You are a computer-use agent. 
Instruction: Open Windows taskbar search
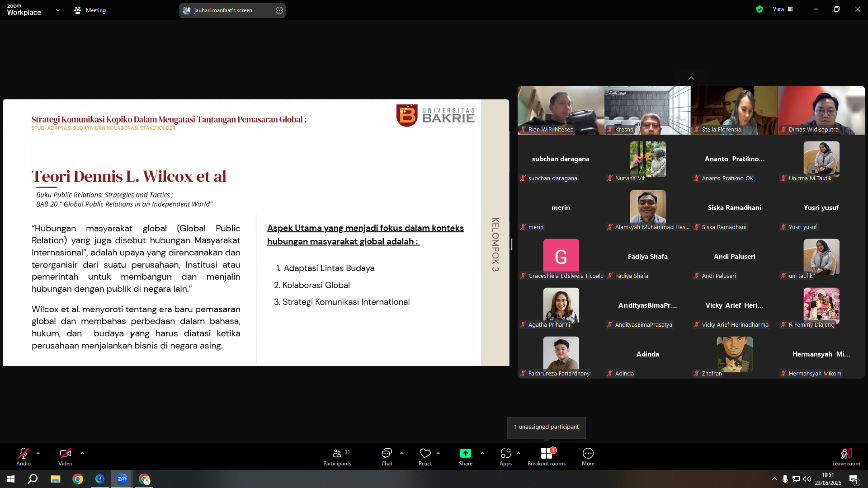coord(33,479)
